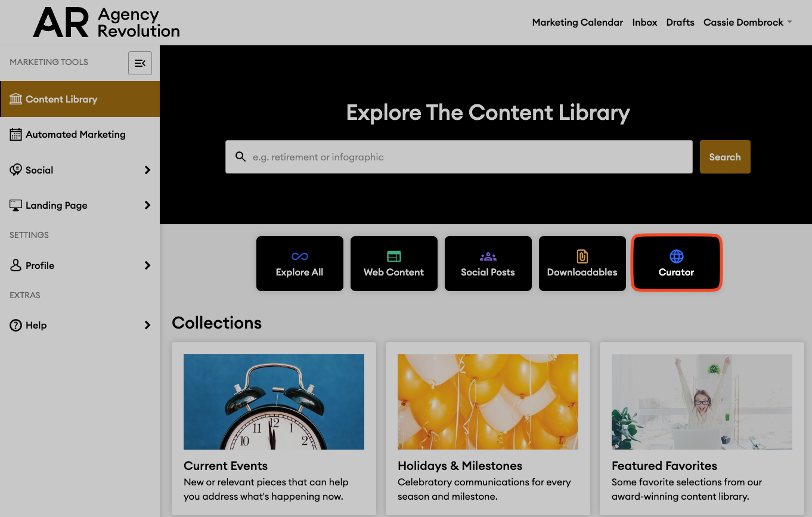Click the Help question mark icon
812x517 pixels.
(16, 326)
